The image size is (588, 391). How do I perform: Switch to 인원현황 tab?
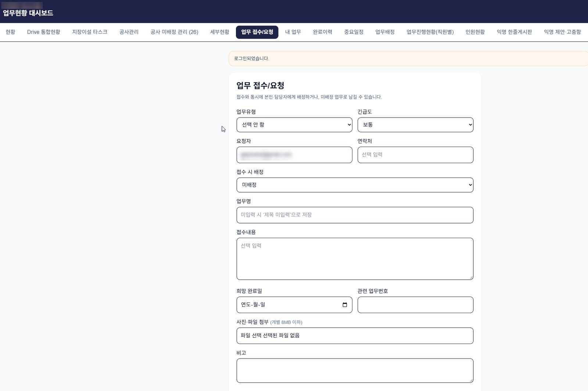(475, 32)
